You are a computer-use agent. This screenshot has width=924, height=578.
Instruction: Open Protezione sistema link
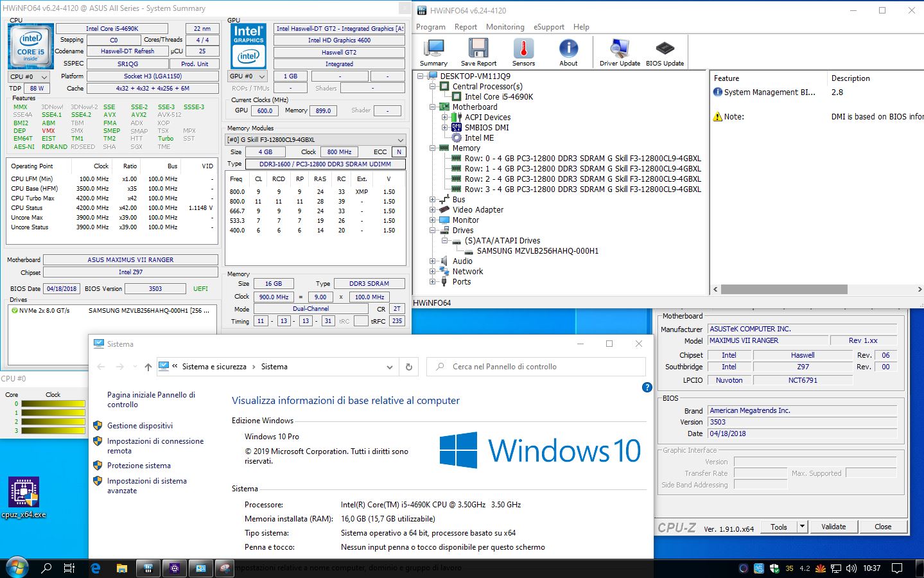coord(139,466)
